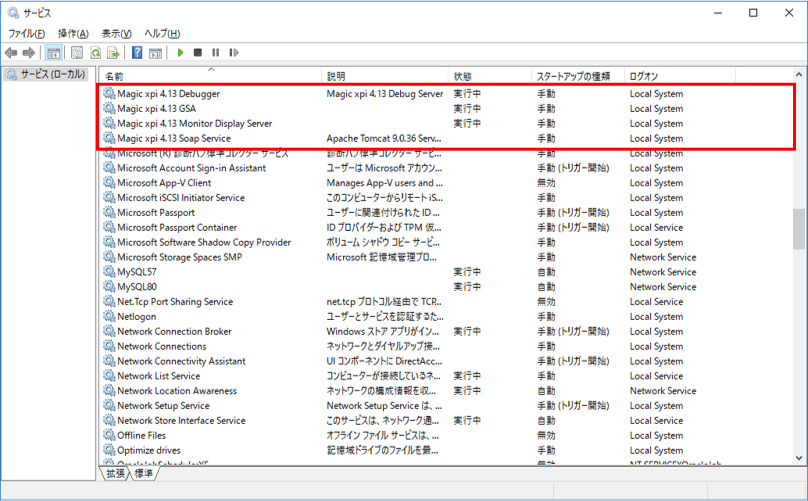Switch to the 拡張 tab
Screen dimensions: 808x501
tap(116, 474)
